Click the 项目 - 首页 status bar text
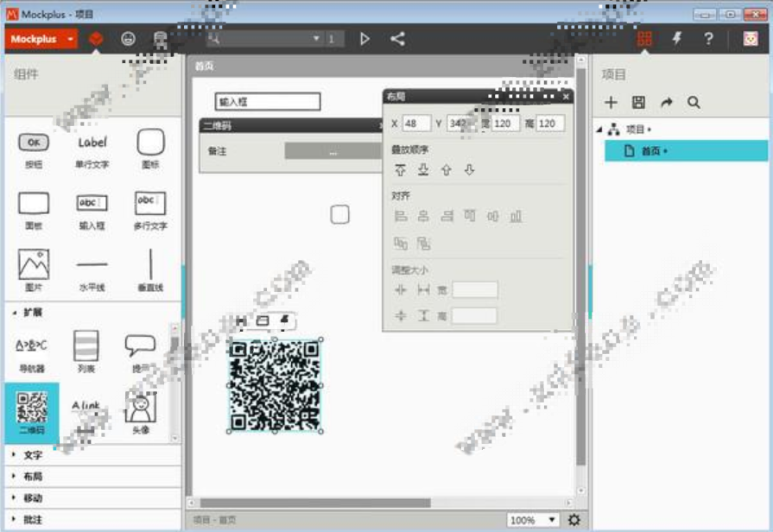773x532 pixels. [x=214, y=520]
